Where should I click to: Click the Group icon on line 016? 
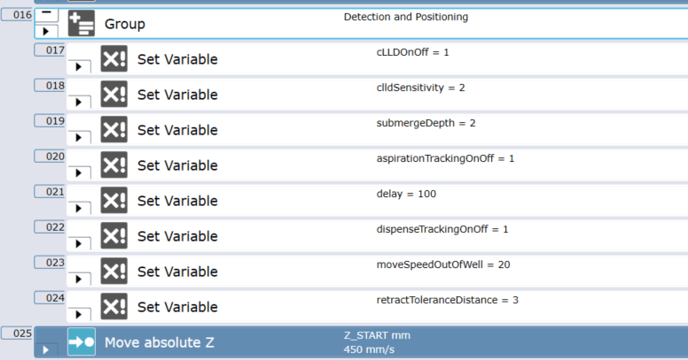[x=81, y=23]
